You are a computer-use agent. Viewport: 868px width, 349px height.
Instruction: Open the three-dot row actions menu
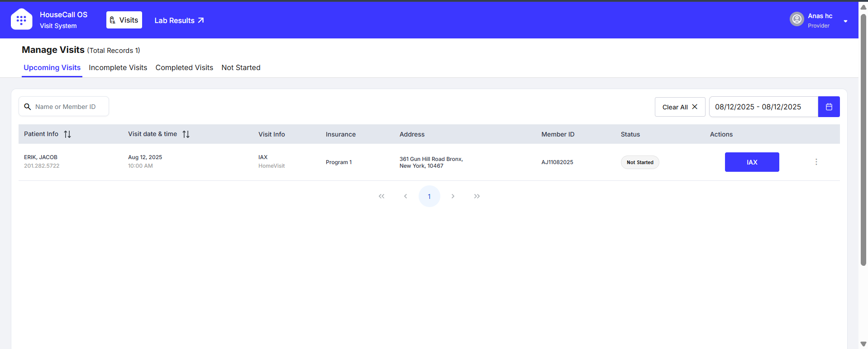pyautogui.click(x=816, y=162)
